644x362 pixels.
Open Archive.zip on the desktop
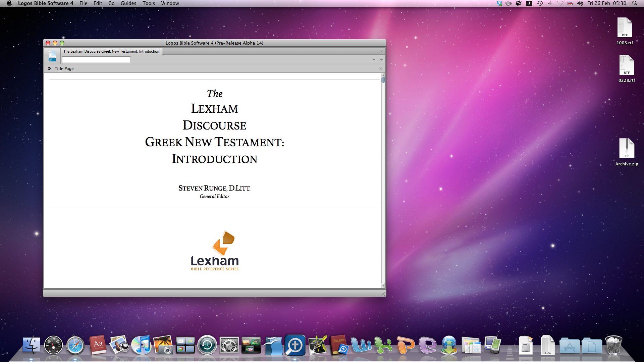(x=627, y=152)
